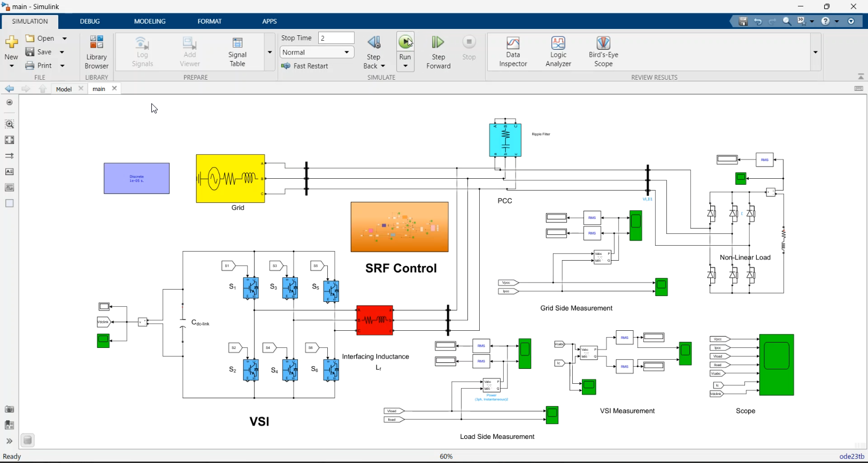Expand the Step Back options arrow

pyautogui.click(x=383, y=66)
